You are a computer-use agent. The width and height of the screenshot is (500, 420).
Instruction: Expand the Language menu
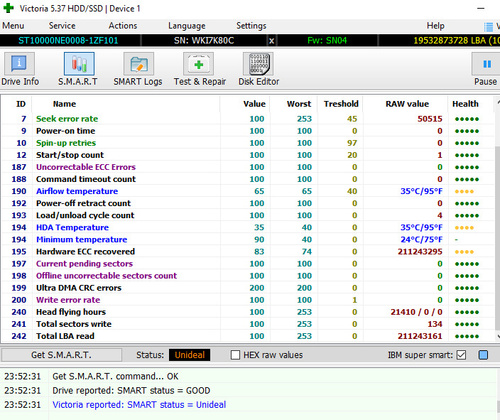[187, 26]
